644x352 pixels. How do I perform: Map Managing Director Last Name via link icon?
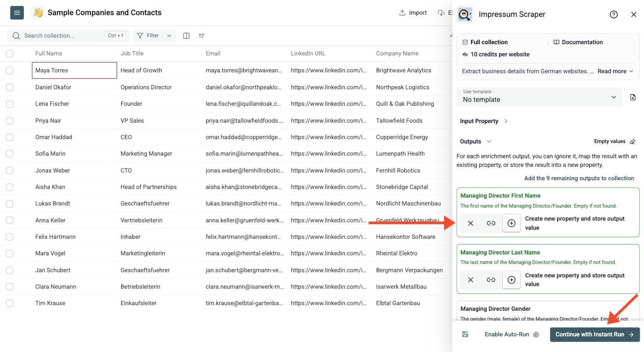pos(491,280)
